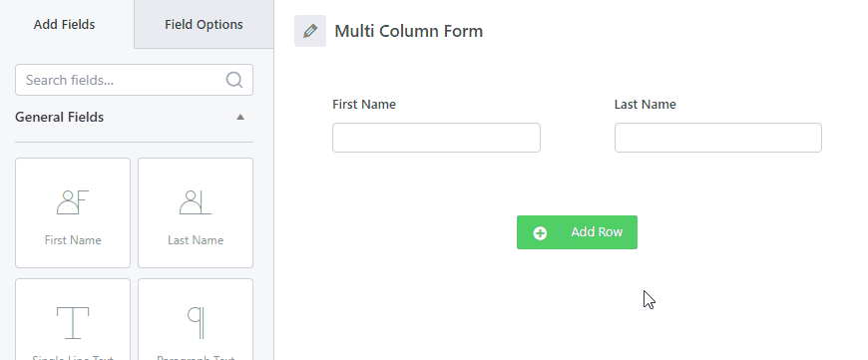Select the Last Name form label
The height and width of the screenshot is (360, 868).
(x=645, y=104)
